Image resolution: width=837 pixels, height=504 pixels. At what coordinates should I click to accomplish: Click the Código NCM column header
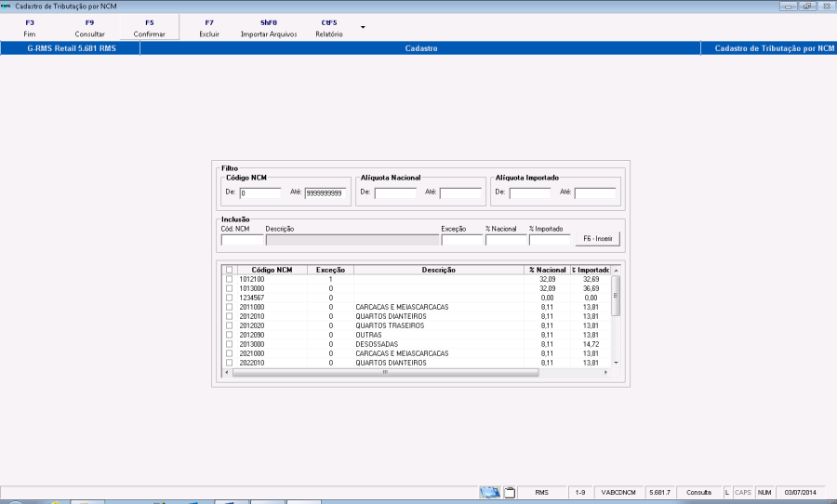click(272, 271)
